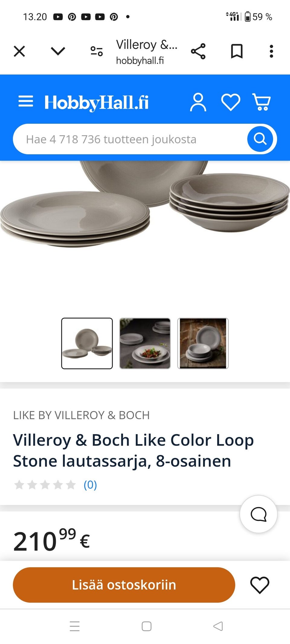Screen dimensions: 290x644
Task: Share this page via share icon
Action: pos(198,51)
